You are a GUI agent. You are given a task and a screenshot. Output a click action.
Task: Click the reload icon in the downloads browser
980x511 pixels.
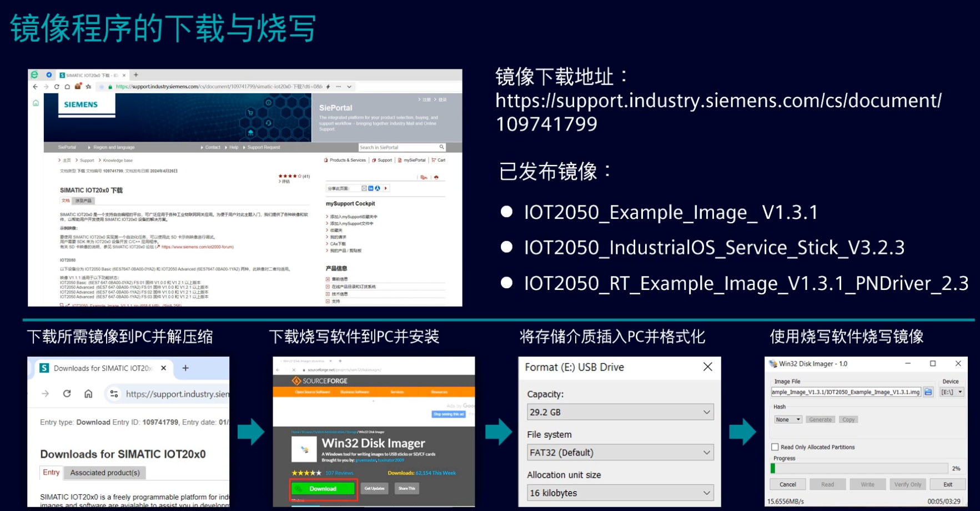pyautogui.click(x=67, y=394)
